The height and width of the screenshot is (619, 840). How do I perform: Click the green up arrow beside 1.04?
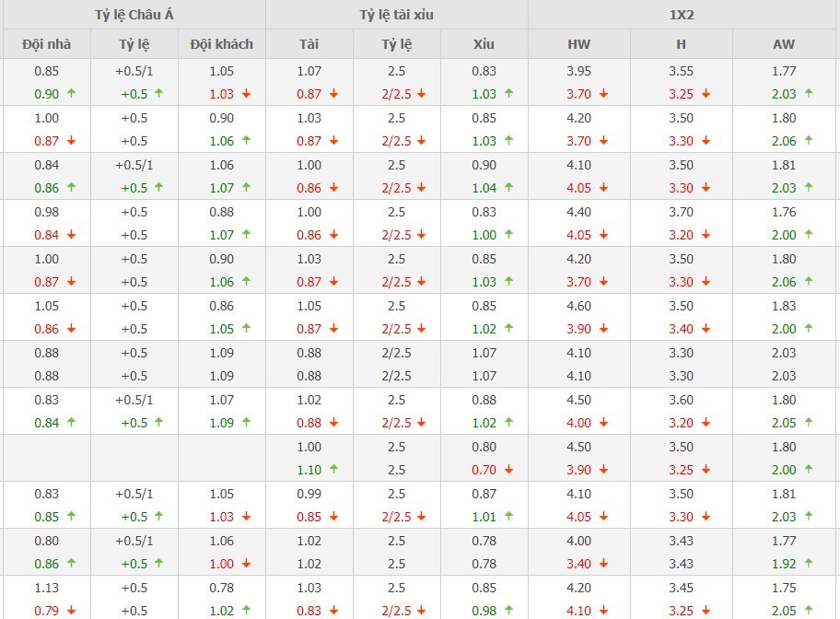[x=508, y=187]
